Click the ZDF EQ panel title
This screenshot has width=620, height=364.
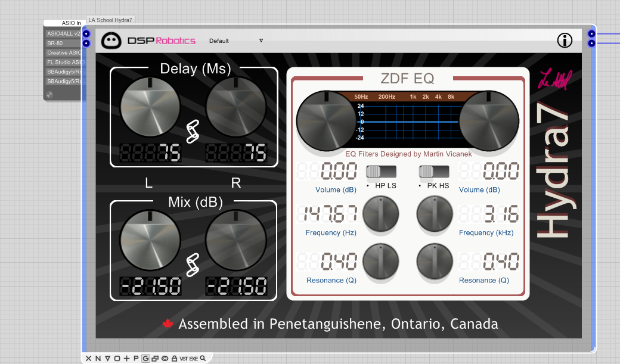click(407, 78)
